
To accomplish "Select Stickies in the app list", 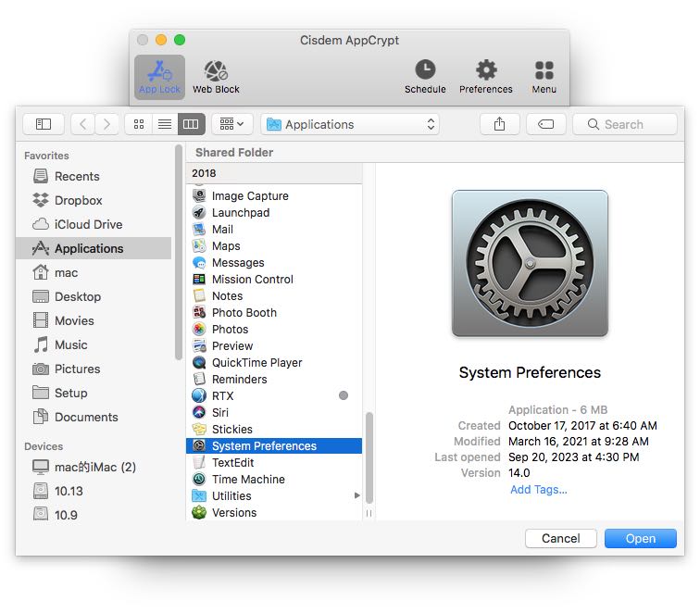I will (274, 429).
